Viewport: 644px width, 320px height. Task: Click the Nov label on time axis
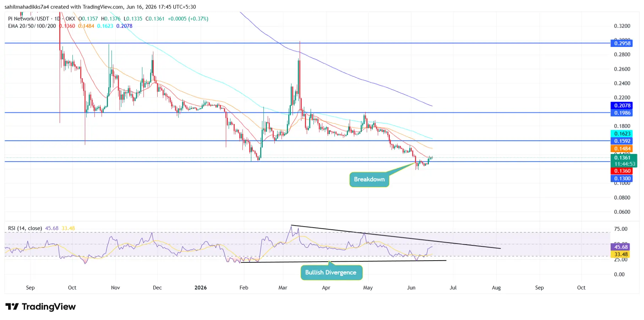115,288
